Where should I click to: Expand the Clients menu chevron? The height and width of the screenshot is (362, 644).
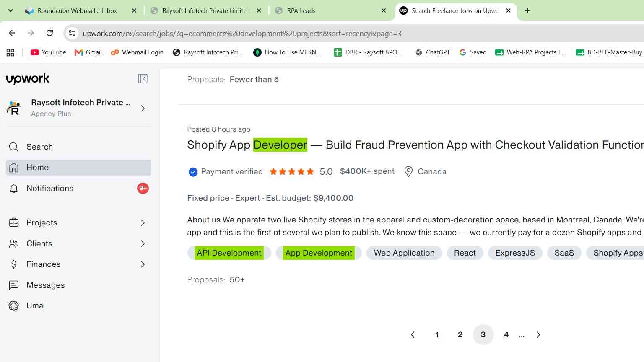click(143, 244)
